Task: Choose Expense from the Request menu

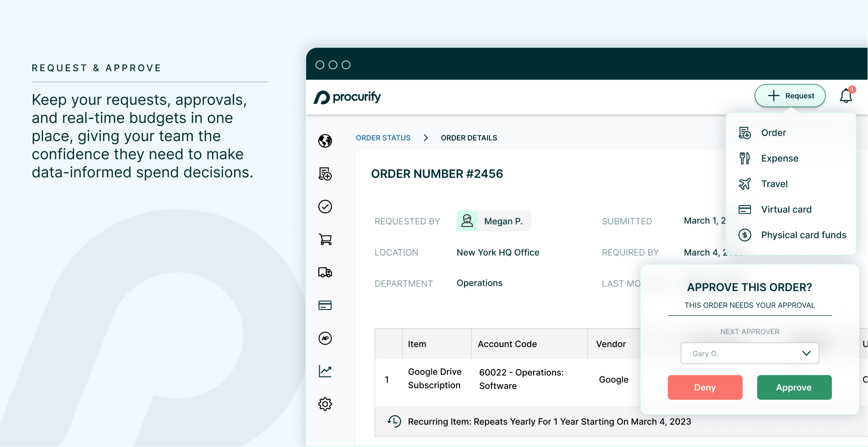Action: 779,158
